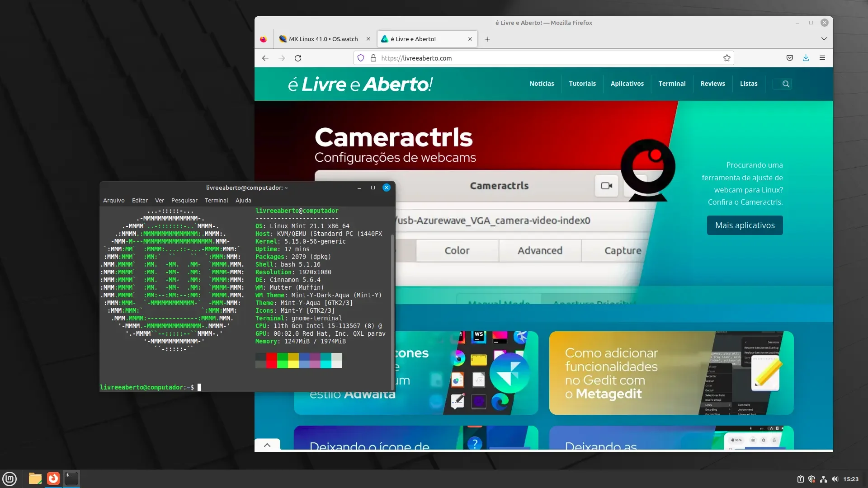Open the tracking protection shield icon

(x=361, y=58)
